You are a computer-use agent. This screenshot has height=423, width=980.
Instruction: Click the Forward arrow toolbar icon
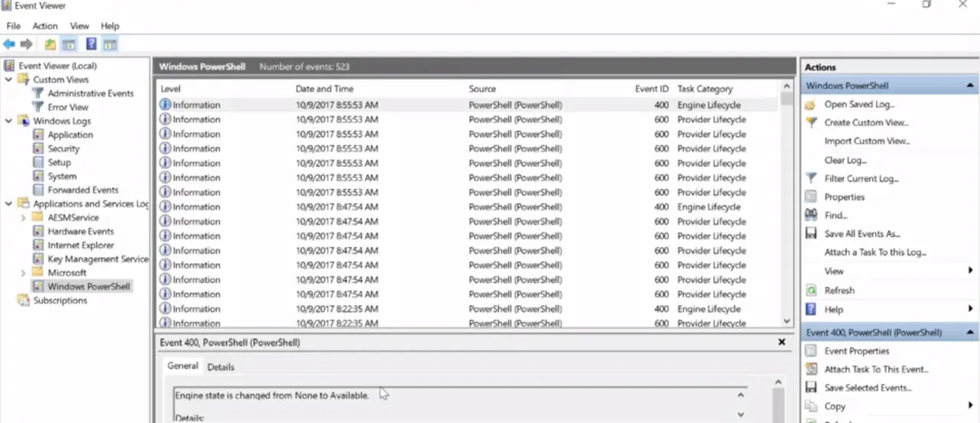pyautogui.click(x=27, y=44)
